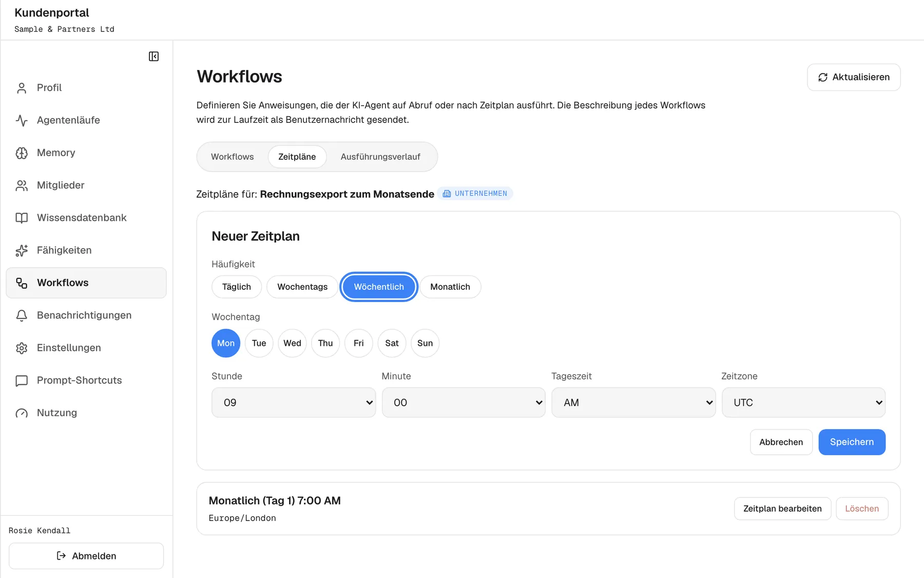
Task: Click the Nutzung gauge icon
Action: [x=22, y=413]
